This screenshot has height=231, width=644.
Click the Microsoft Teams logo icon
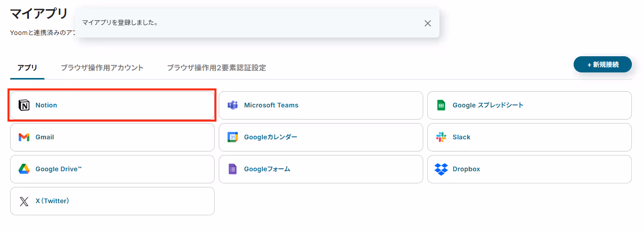click(x=232, y=105)
